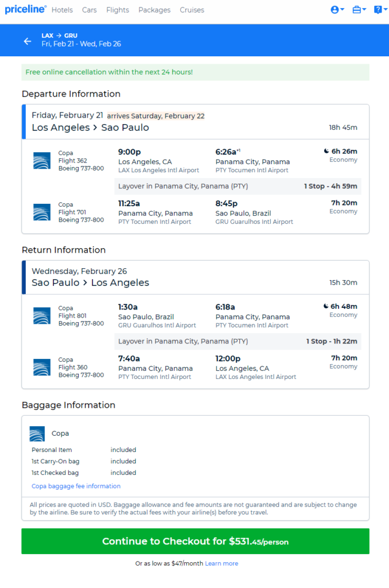Click the free online cancellation banner
The height and width of the screenshot is (588, 389).
coord(109,72)
